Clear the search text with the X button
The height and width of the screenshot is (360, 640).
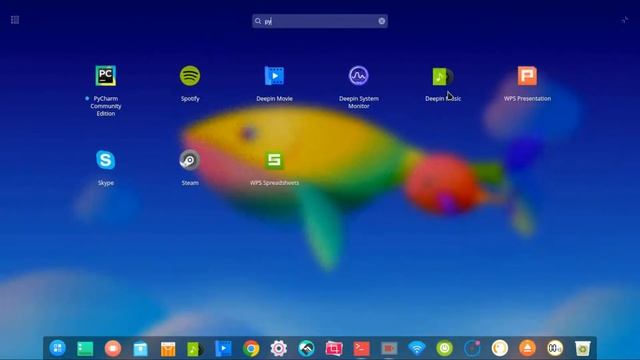click(382, 21)
